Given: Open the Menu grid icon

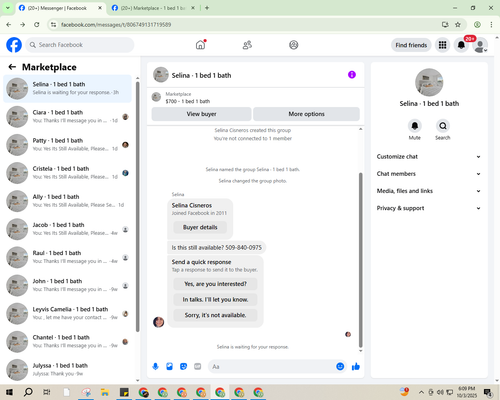Looking at the screenshot, I should point(442,45).
